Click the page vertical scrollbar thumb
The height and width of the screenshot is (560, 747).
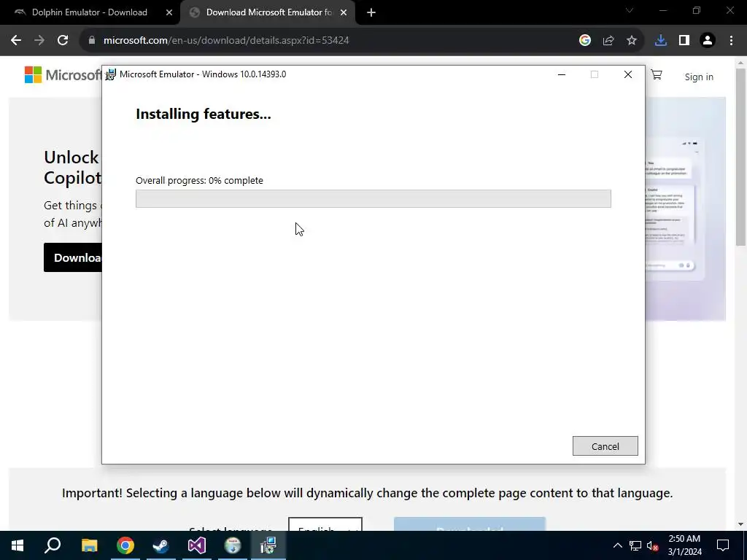[x=740, y=157]
